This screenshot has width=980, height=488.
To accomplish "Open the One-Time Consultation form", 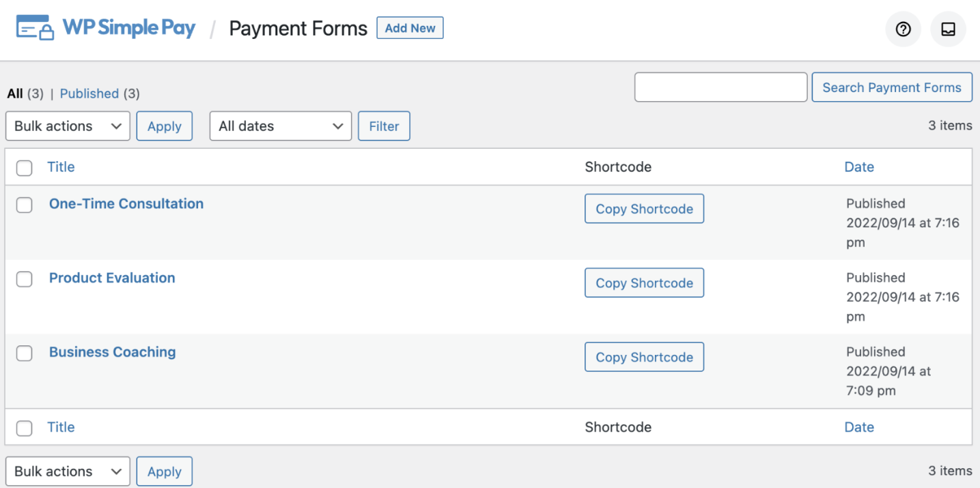I will tap(126, 203).
